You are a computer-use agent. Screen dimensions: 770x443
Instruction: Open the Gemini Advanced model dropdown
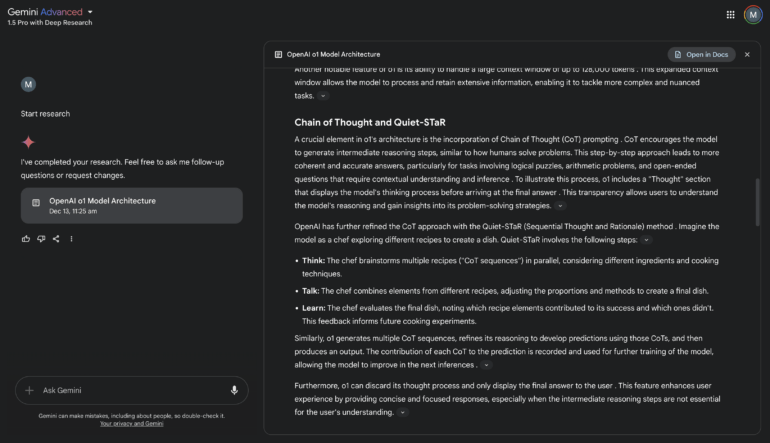pos(90,12)
